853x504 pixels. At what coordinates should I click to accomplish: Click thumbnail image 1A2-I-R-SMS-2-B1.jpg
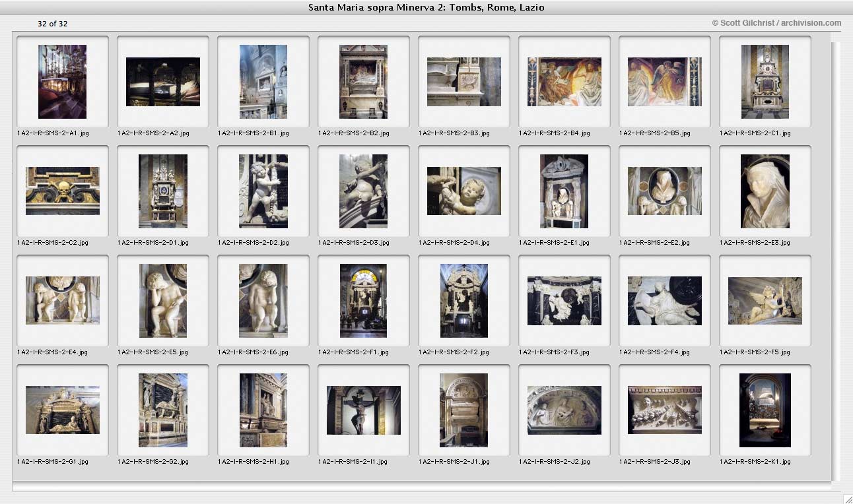263,82
